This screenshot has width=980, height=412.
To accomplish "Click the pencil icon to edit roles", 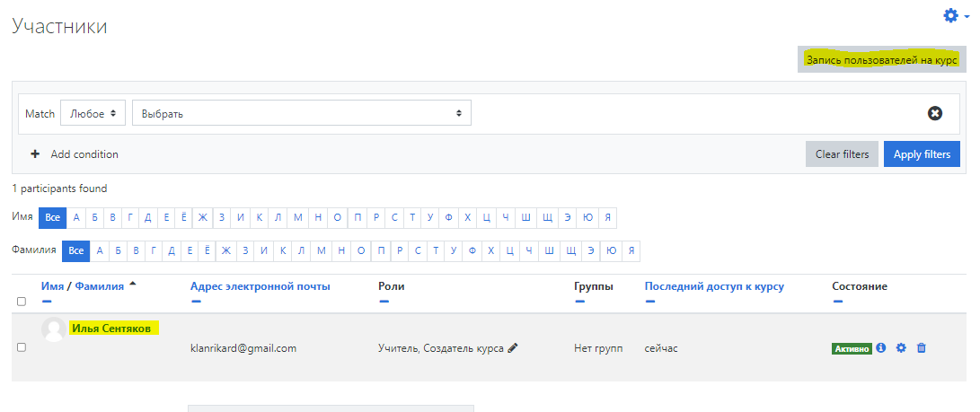I will coord(513,348).
